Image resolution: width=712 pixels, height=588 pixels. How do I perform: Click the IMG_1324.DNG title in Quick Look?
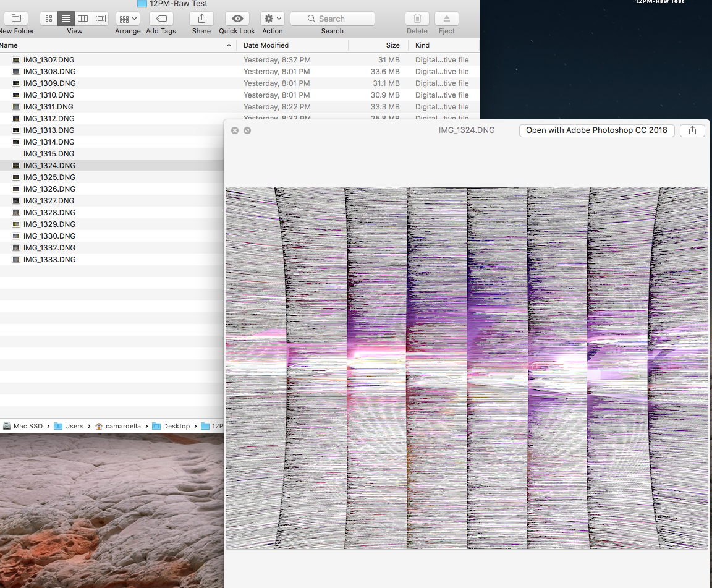coord(467,130)
